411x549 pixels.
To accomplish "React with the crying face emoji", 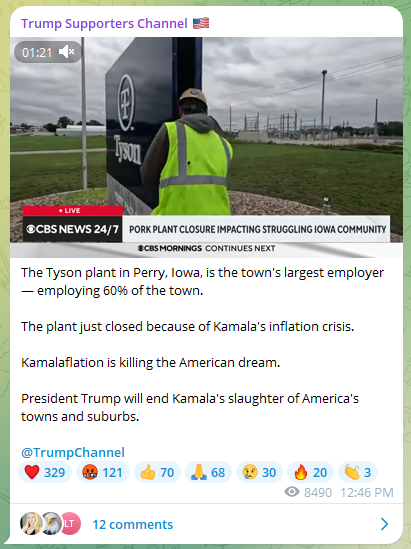I will click(259, 472).
